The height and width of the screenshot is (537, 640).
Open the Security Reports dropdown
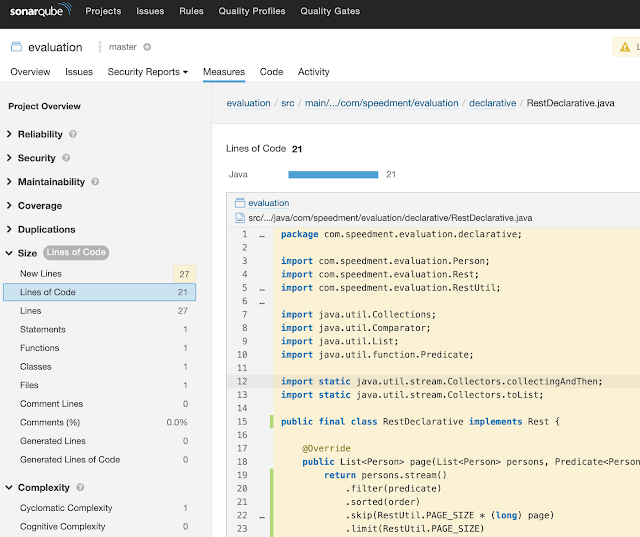click(x=148, y=72)
